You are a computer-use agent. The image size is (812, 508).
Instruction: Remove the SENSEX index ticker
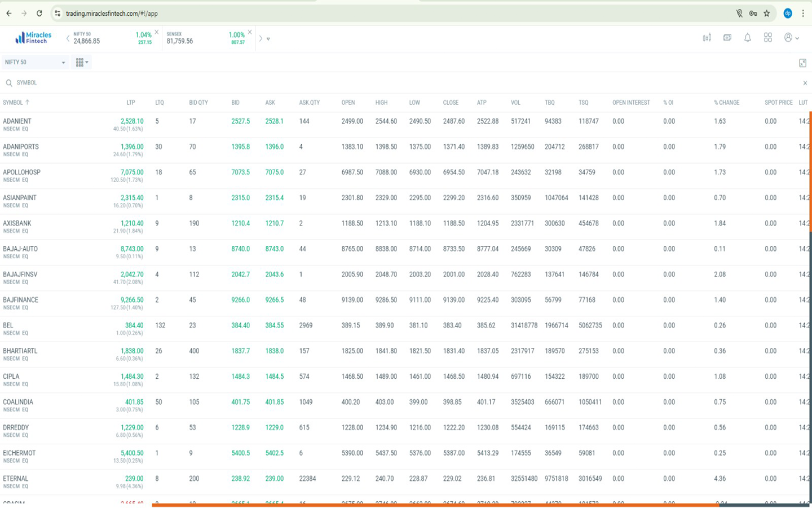pyautogui.click(x=250, y=32)
